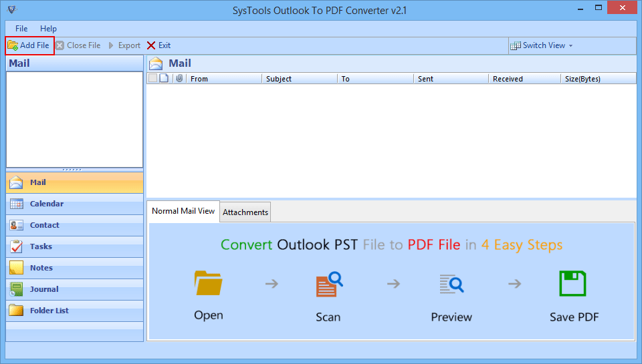Click the Mail folder tree pane

pos(74,120)
